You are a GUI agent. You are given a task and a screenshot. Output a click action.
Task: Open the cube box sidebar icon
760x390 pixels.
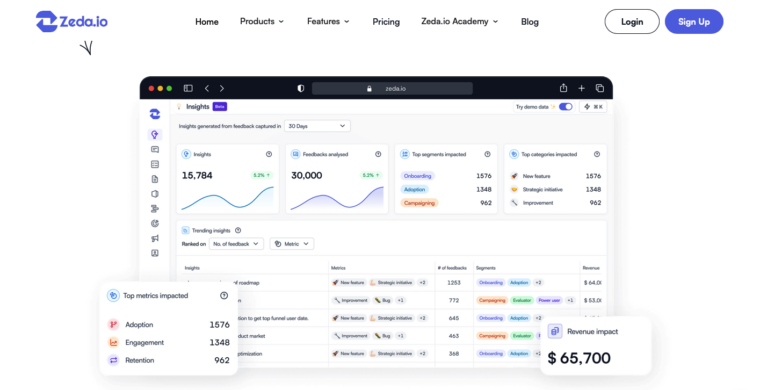pos(155,194)
